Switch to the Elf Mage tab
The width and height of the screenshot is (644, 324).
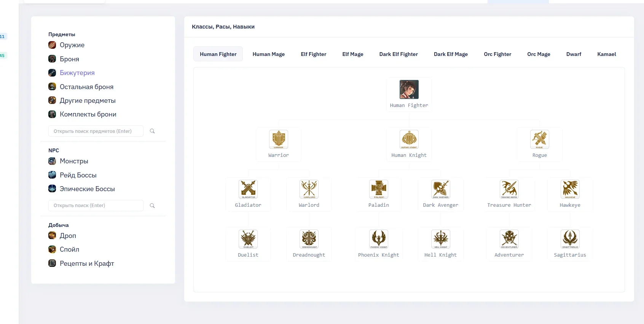pos(352,54)
